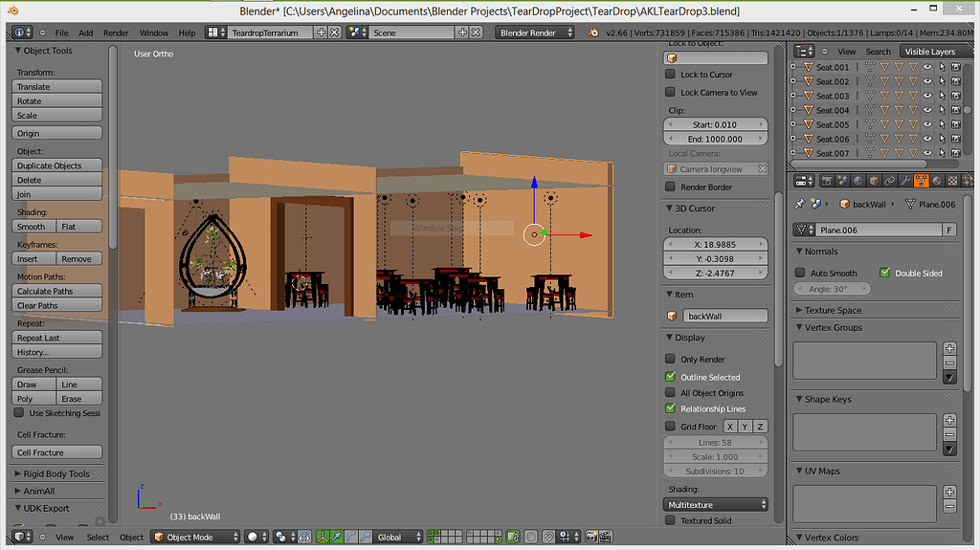Screen dimensions: 980x550
Task: Open the Blender Render engine dropdown
Action: (535, 33)
